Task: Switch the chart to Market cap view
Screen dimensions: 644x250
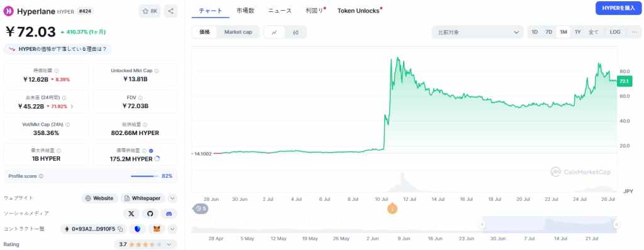Action: coord(238,32)
